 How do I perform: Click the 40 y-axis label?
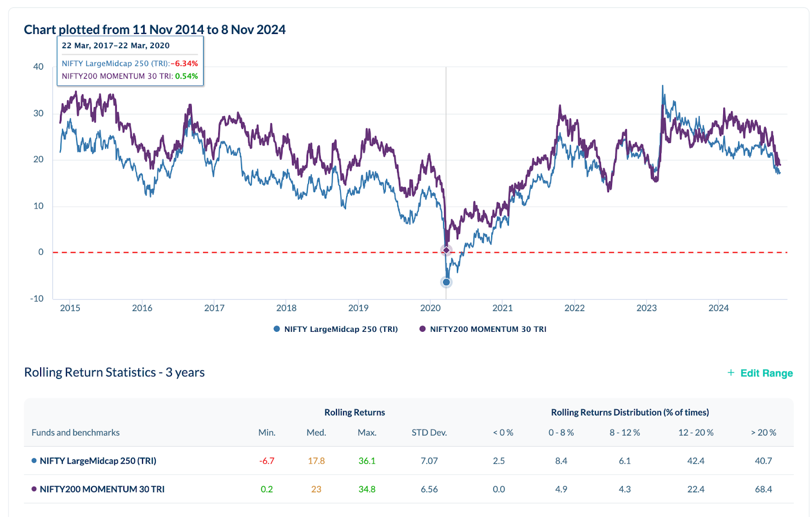39,67
